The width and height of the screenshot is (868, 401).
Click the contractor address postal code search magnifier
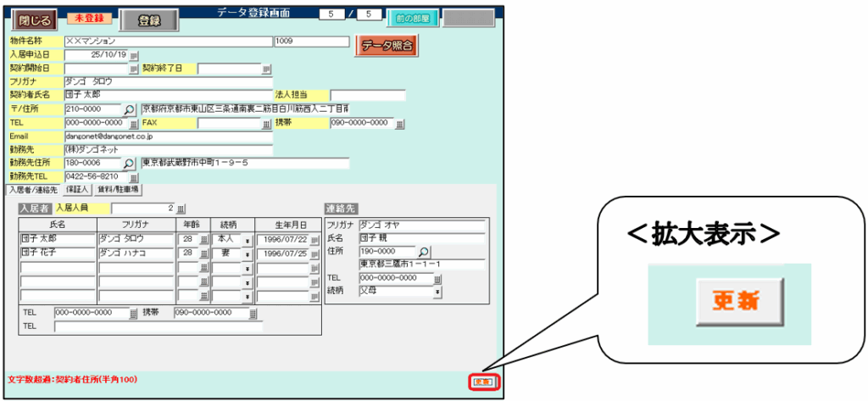pos(129,109)
